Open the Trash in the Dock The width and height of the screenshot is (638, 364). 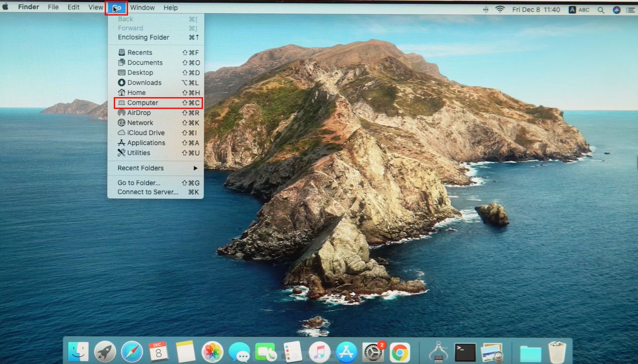pos(557,352)
